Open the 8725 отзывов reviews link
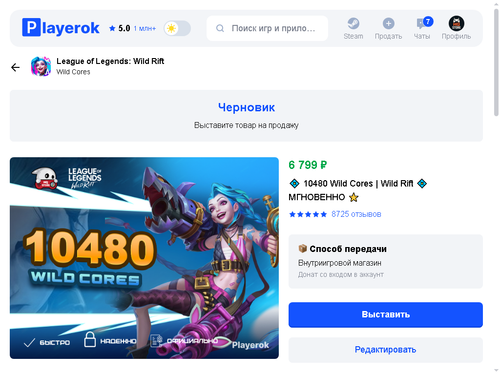The height and width of the screenshot is (375, 500). (x=356, y=214)
